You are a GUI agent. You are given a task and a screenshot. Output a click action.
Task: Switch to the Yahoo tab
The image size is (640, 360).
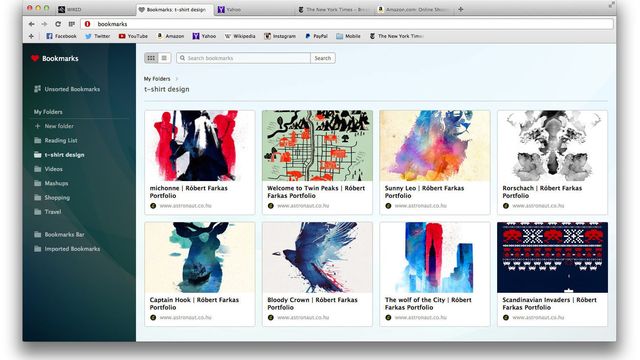pyautogui.click(x=229, y=9)
